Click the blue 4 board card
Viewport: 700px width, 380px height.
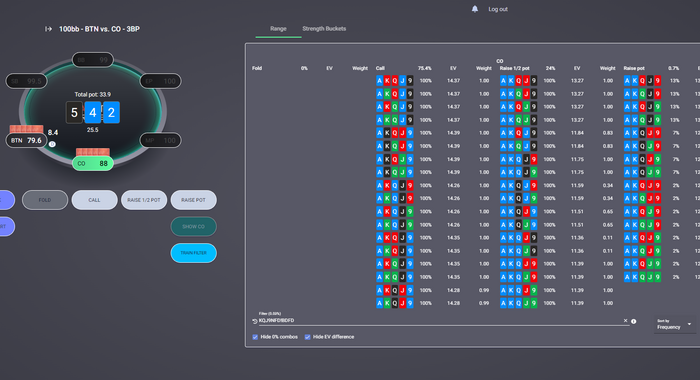pyautogui.click(x=93, y=113)
